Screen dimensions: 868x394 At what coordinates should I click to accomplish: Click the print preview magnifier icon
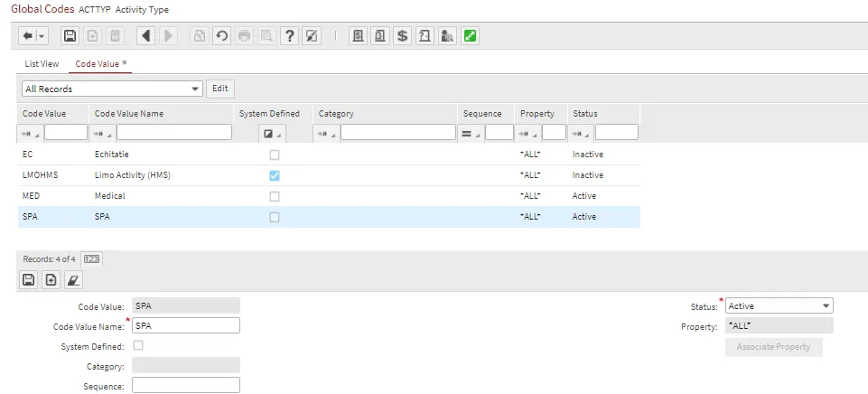point(266,36)
